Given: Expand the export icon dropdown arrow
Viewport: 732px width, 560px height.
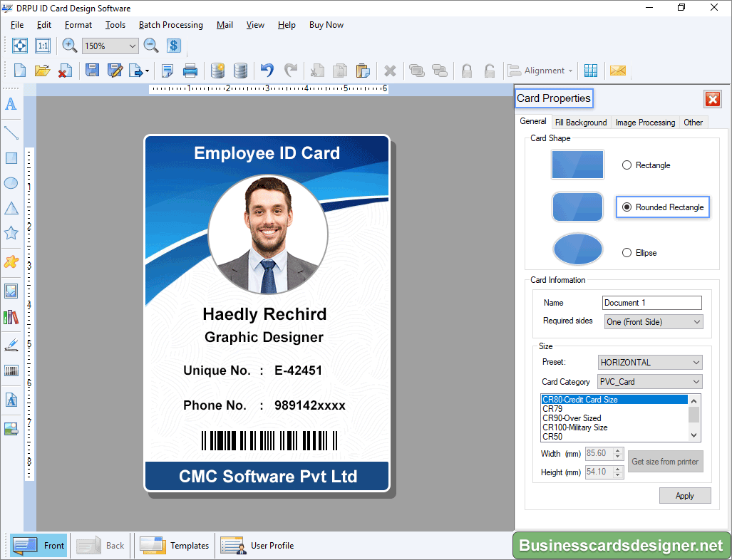Looking at the screenshot, I should tap(147, 71).
